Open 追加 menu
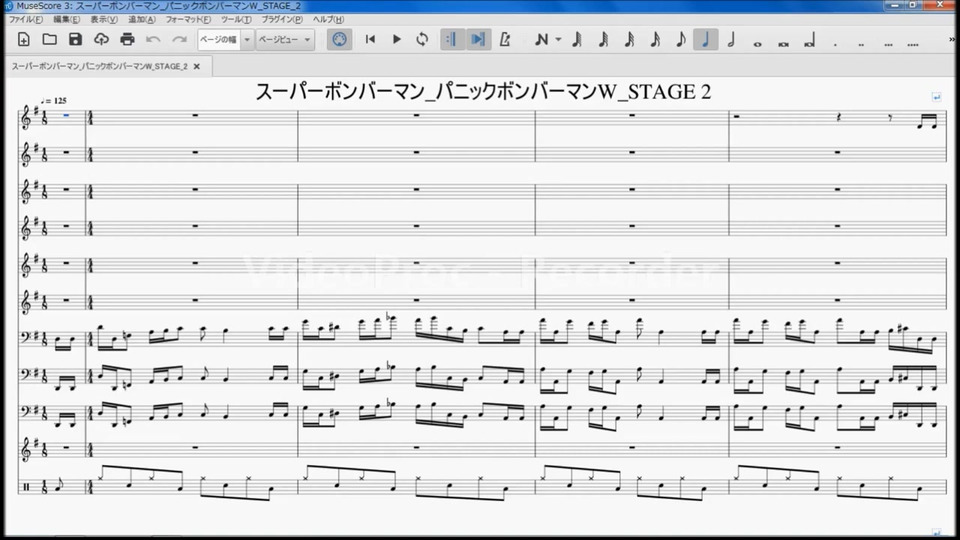 [141, 20]
